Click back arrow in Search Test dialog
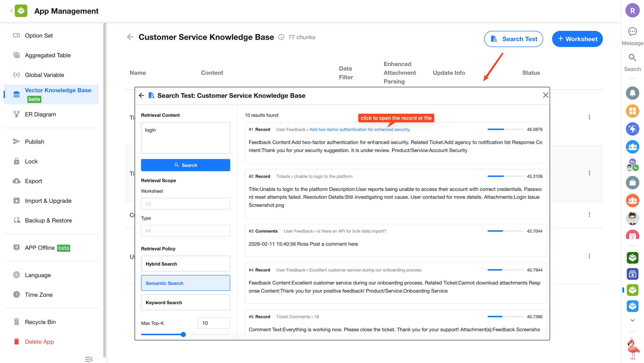This screenshot has width=644, height=363. point(142,95)
